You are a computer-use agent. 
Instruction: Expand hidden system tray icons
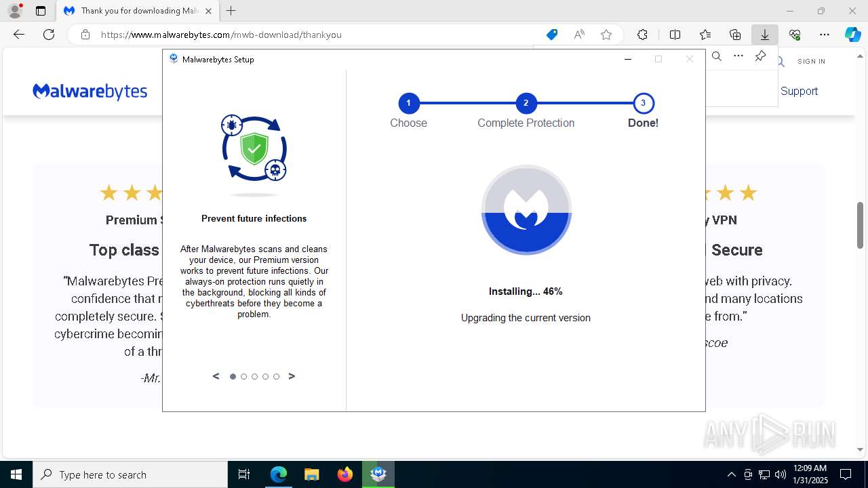coord(731,474)
